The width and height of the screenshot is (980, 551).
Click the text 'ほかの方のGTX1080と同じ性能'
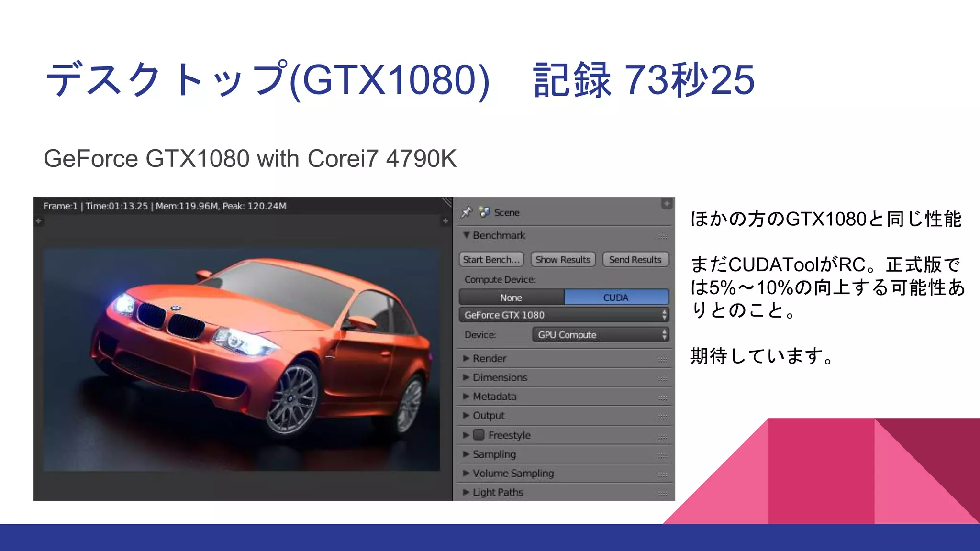(826, 219)
